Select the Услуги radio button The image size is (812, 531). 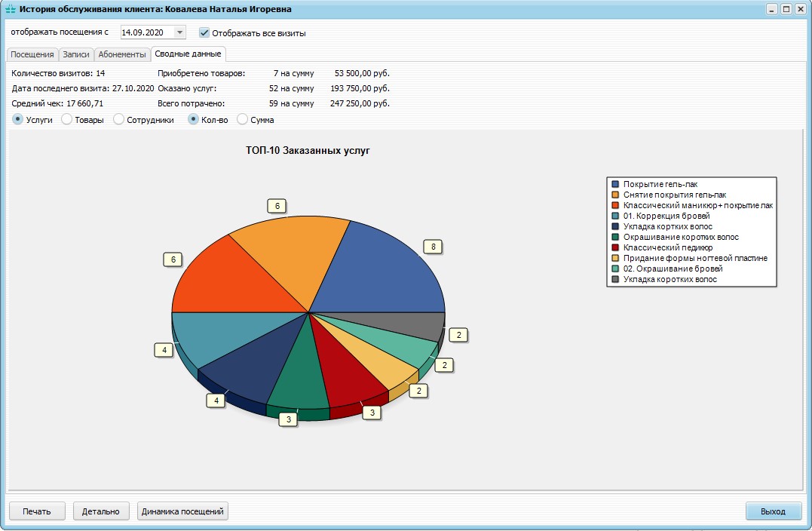(x=18, y=120)
